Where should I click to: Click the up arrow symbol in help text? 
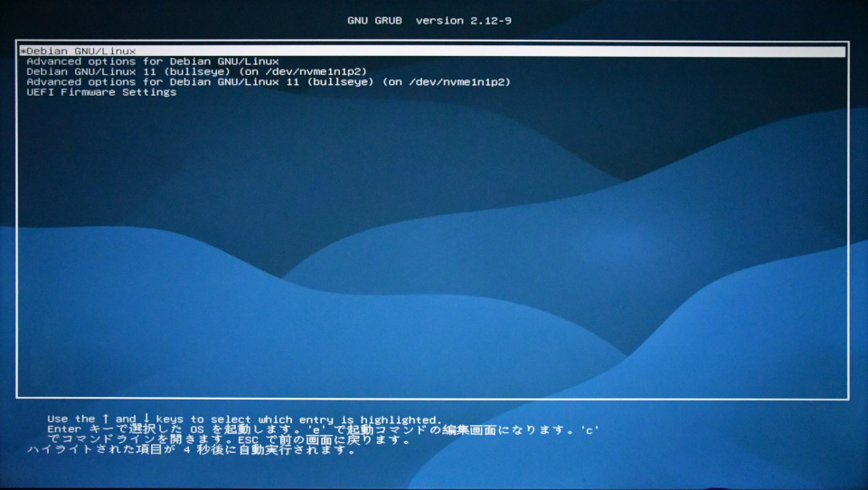(x=106, y=419)
